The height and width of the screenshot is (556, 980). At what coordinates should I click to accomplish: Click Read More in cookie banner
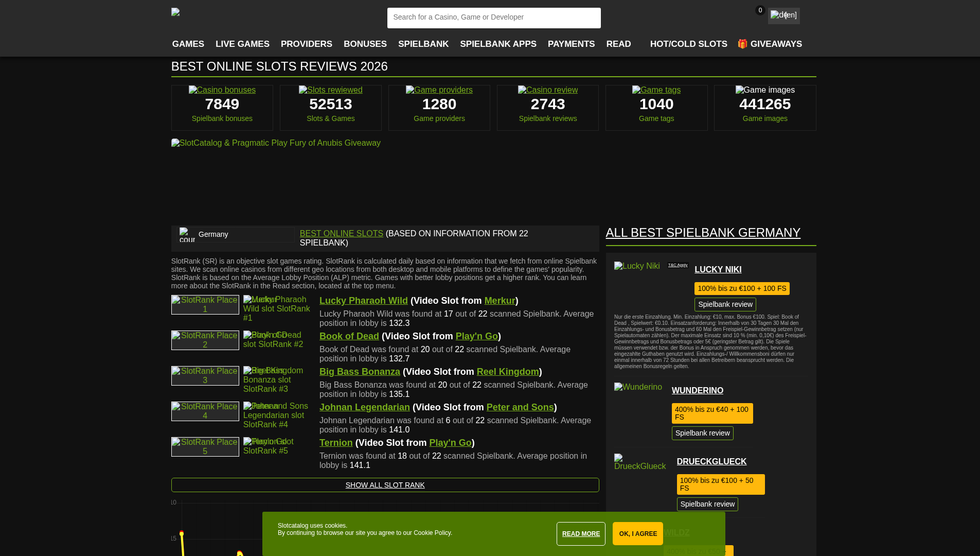(x=581, y=534)
